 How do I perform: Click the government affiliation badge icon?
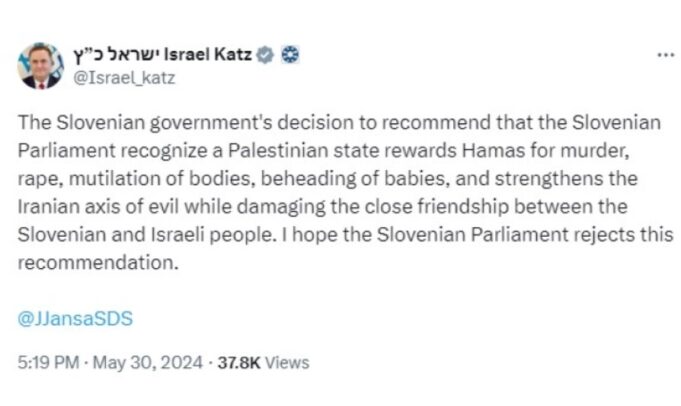tap(290, 53)
